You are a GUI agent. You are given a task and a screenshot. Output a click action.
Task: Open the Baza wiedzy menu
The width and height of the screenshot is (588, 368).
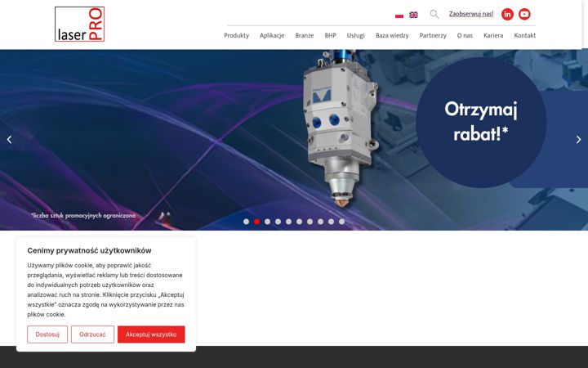pos(392,35)
